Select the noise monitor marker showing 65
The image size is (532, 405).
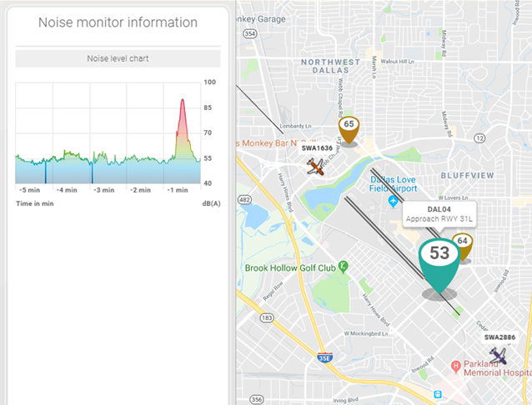(x=349, y=128)
